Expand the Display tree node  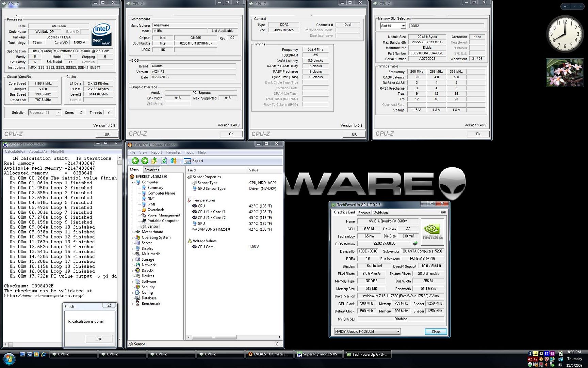click(133, 248)
